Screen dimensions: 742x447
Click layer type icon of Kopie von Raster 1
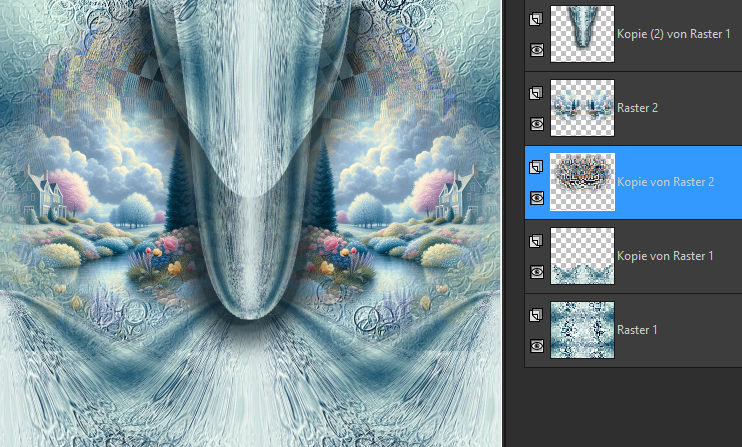coord(536,241)
